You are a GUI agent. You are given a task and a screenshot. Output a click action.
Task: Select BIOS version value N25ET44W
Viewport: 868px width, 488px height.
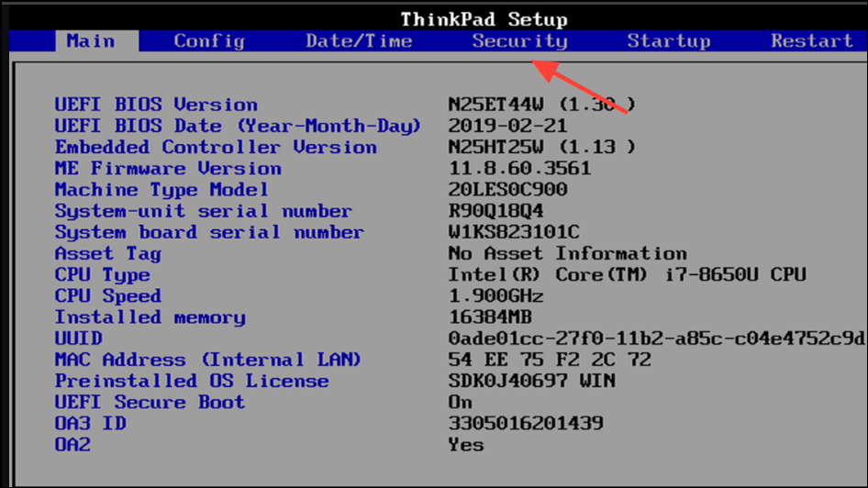(542, 105)
